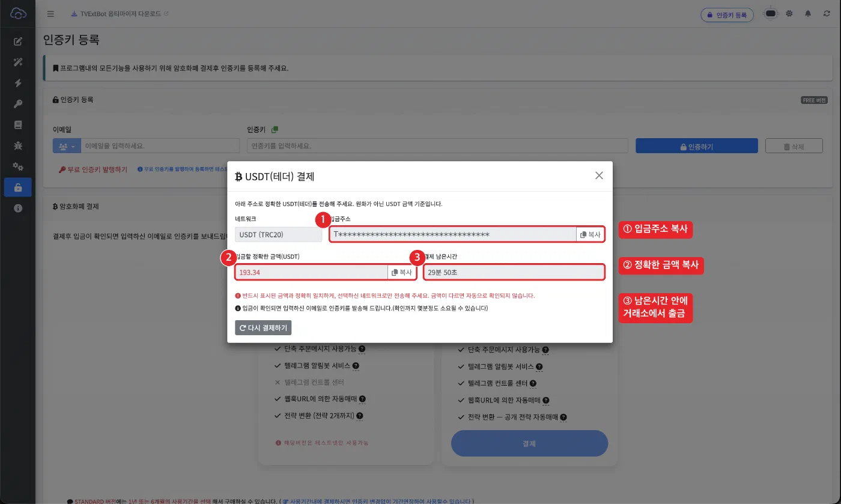841x504 pixels.
Task: Open TVExtBot 옵티마이저 다운로드 link
Action: pyautogui.click(x=120, y=14)
